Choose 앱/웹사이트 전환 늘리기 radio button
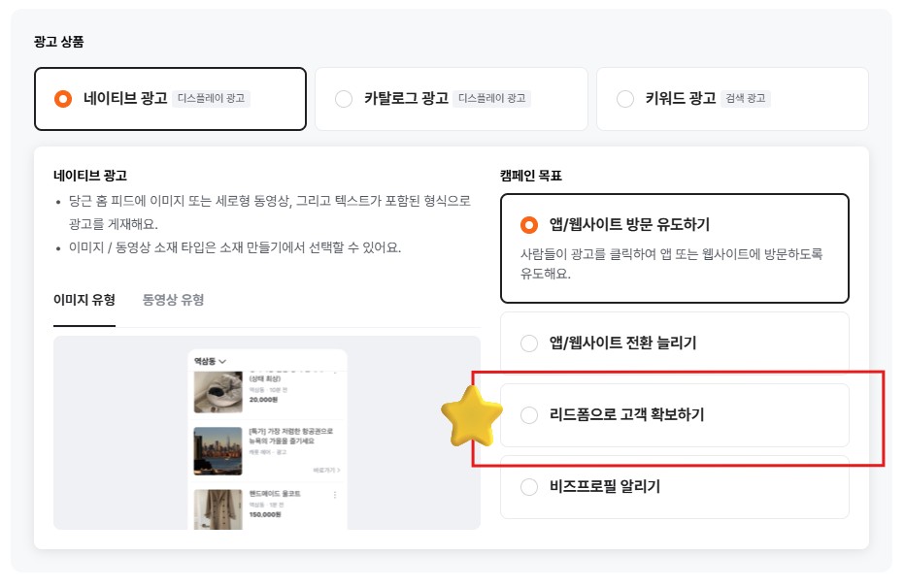Image resolution: width=905 pixels, height=588 pixels. point(528,343)
